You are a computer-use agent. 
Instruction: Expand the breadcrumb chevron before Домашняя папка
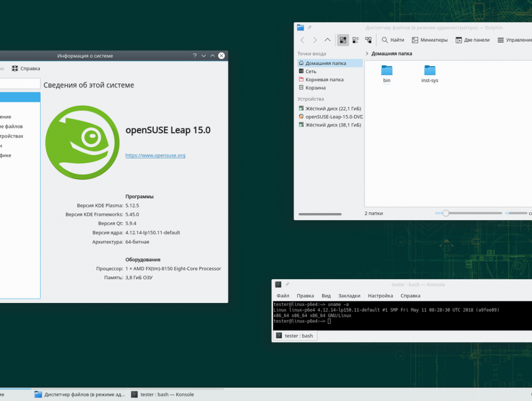[367, 54]
